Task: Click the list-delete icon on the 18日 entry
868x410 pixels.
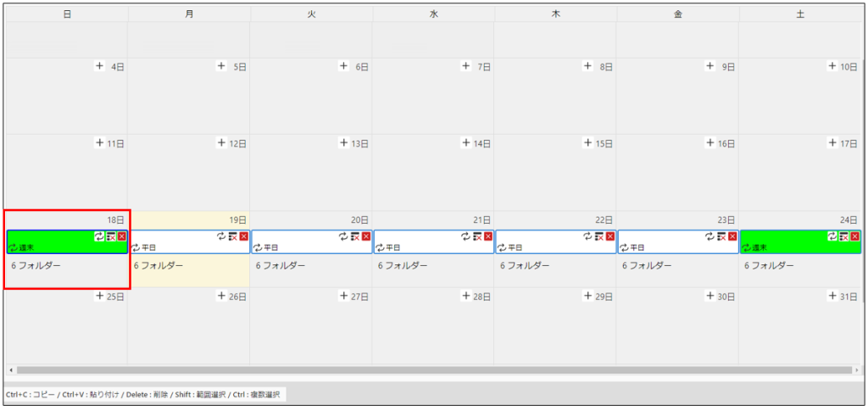Action: pos(111,236)
